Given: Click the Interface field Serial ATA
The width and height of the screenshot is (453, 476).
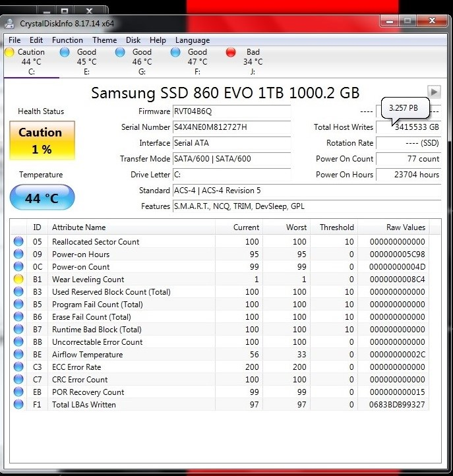Looking at the screenshot, I should click(231, 143).
